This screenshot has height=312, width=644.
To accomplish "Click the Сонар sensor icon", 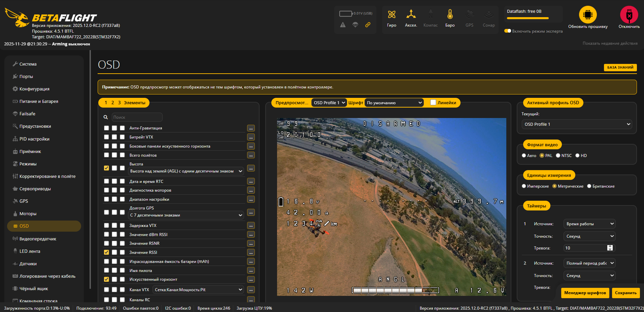I will pos(488,17).
